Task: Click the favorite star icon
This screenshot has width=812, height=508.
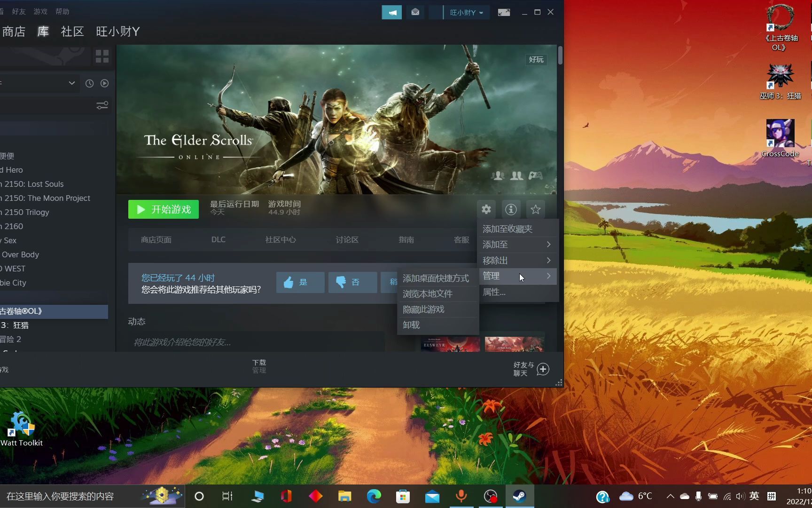Action: coord(536,209)
